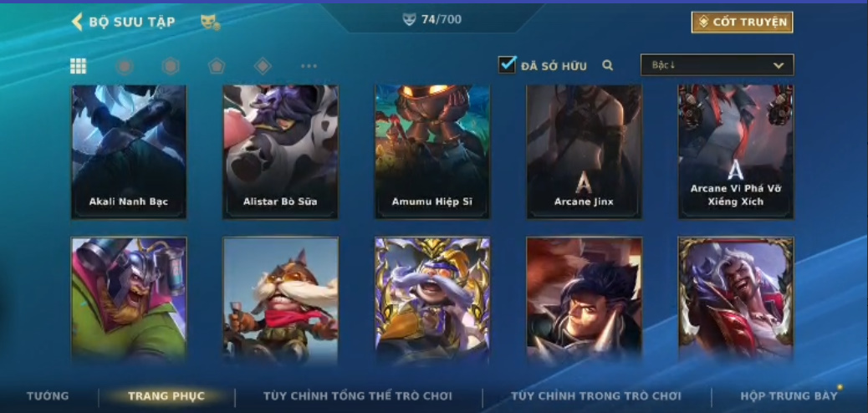Switch to Tùy Chỉnh Tổng Thể Trò Chơi tab

(x=358, y=395)
